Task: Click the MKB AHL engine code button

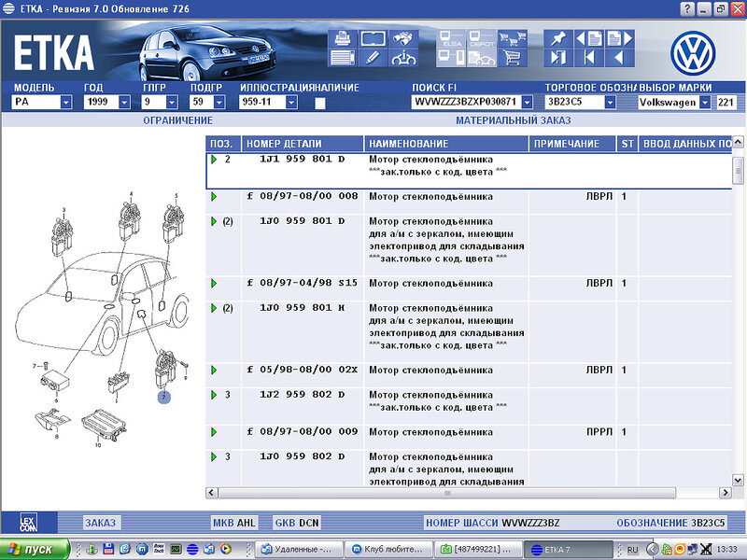Action: click(234, 523)
